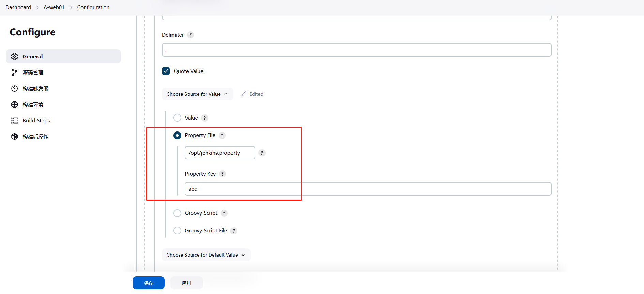Click the Property Key input field
The width and height of the screenshot is (644, 294).
368,189
